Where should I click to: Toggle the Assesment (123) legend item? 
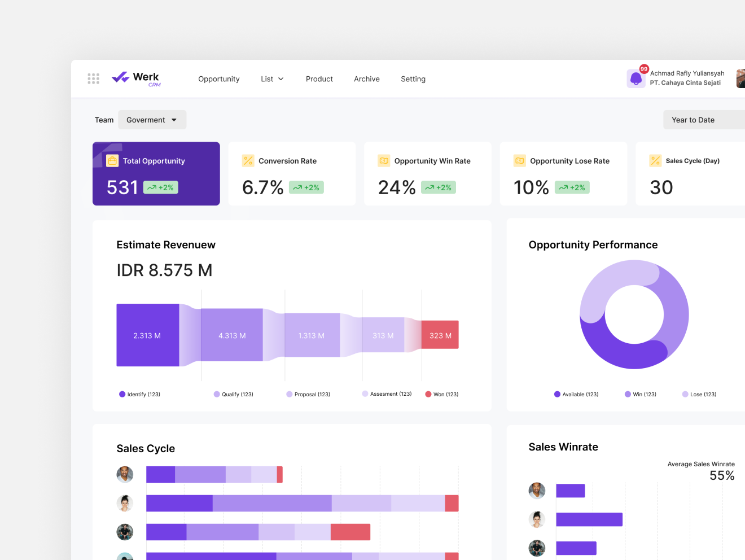pos(387,394)
